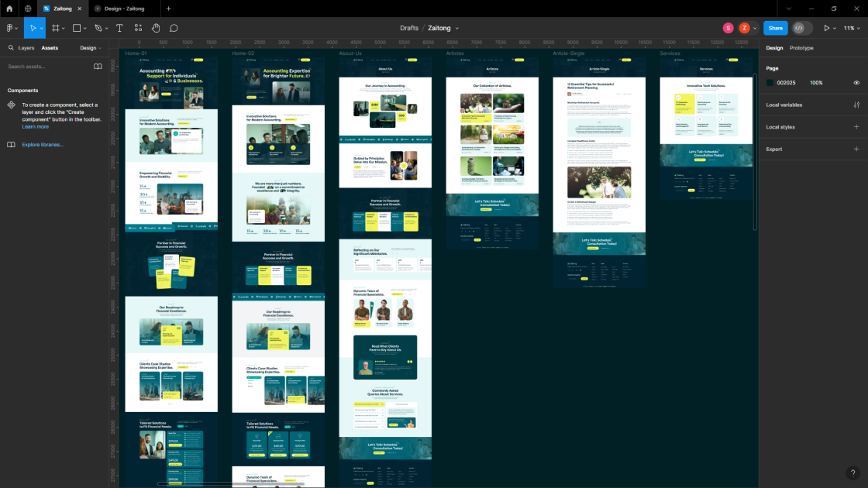Open the Learn more link
The image size is (868, 488).
coord(36,127)
